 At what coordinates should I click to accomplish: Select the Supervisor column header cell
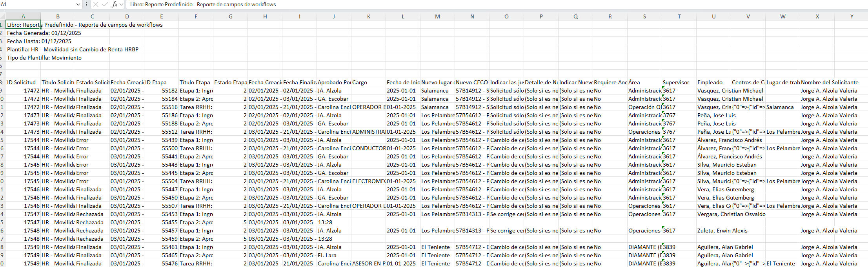[x=679, y=82]
